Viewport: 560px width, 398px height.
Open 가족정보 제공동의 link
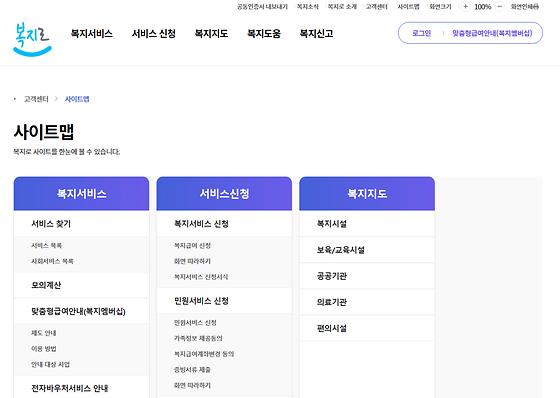click(x=198, y=338)
